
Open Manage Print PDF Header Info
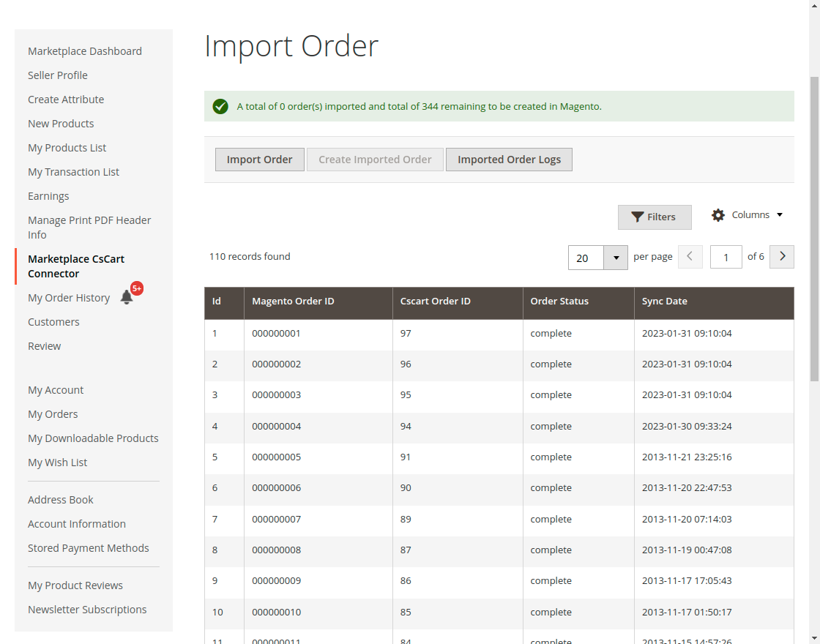(89, 228)
